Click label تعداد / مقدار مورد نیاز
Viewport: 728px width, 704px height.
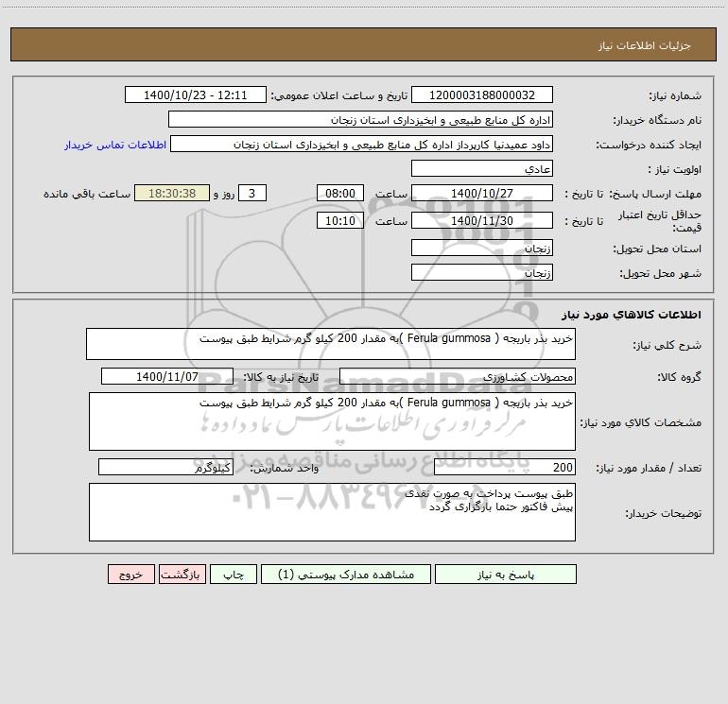click(649, 468)
